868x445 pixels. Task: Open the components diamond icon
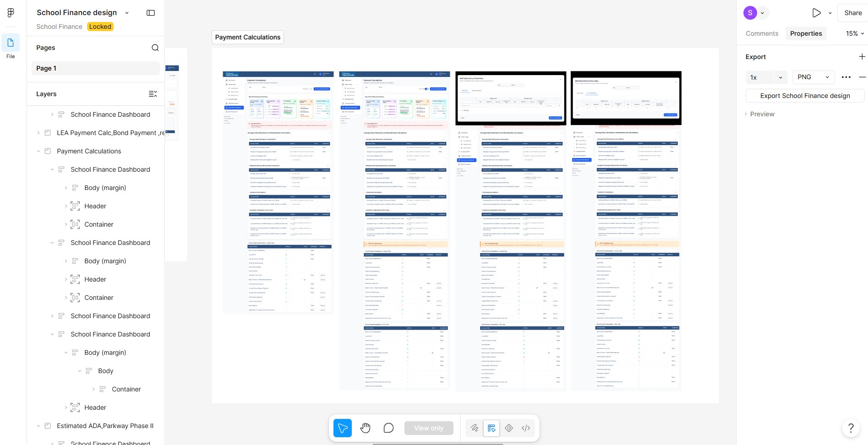tap(509, 428)
